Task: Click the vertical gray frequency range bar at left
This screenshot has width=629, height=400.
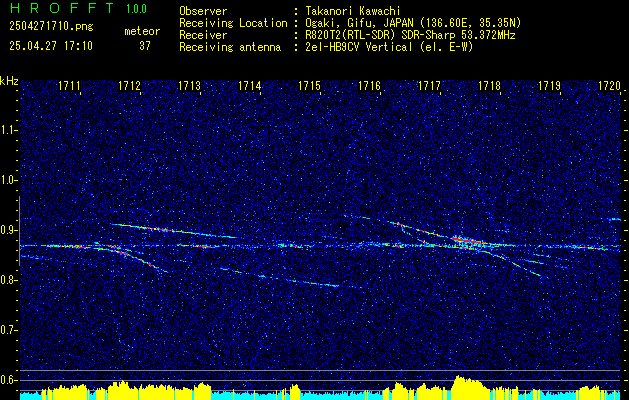Action: pyautogui.click(x=19, y=231)
